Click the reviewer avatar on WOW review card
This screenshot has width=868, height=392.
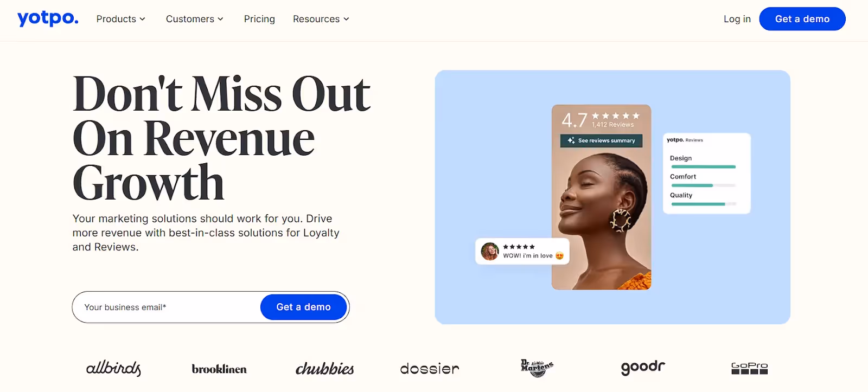pyautogui.click(x=490, y=252)
